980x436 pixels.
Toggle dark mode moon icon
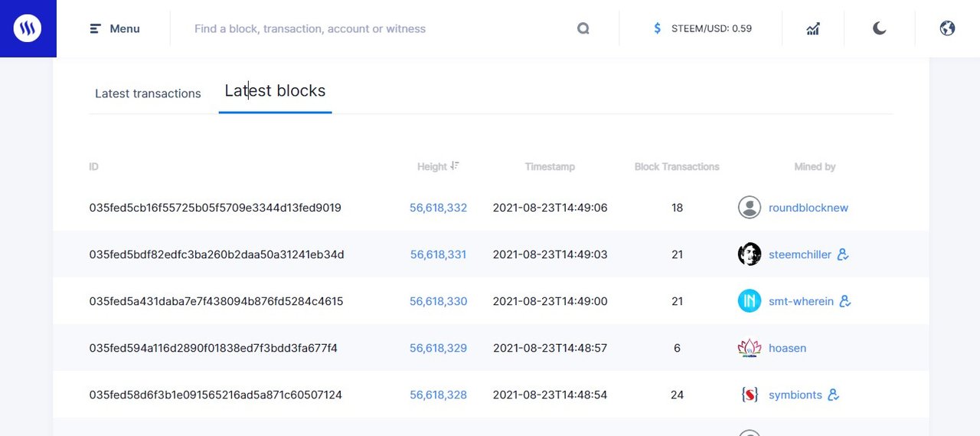[x=879, y=28]
